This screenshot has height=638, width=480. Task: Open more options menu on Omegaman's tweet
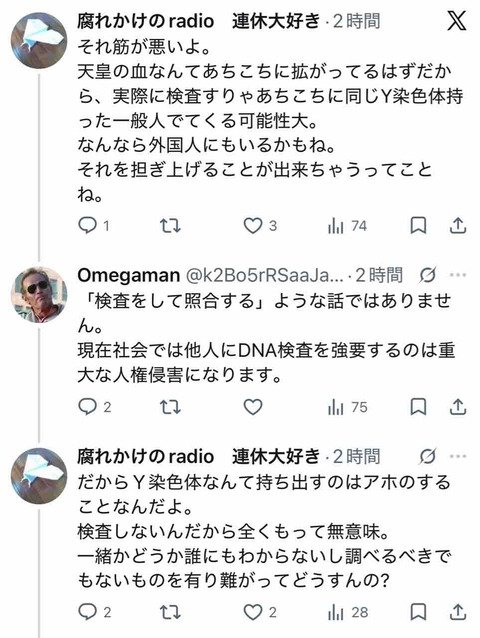click(x=458, y=275)
